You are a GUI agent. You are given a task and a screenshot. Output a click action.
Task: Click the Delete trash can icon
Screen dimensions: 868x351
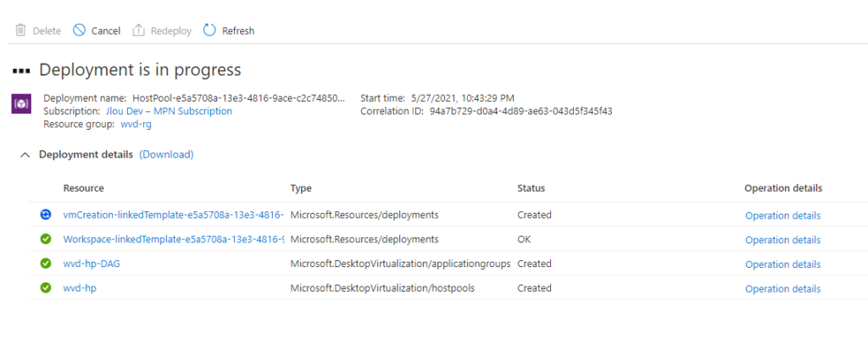pos(20,30)
